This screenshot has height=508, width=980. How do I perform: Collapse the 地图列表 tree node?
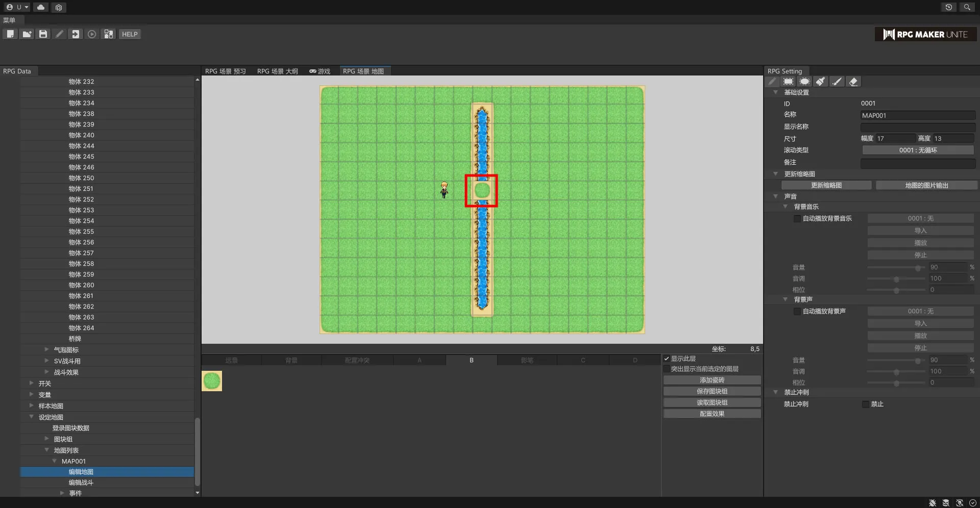47,450
